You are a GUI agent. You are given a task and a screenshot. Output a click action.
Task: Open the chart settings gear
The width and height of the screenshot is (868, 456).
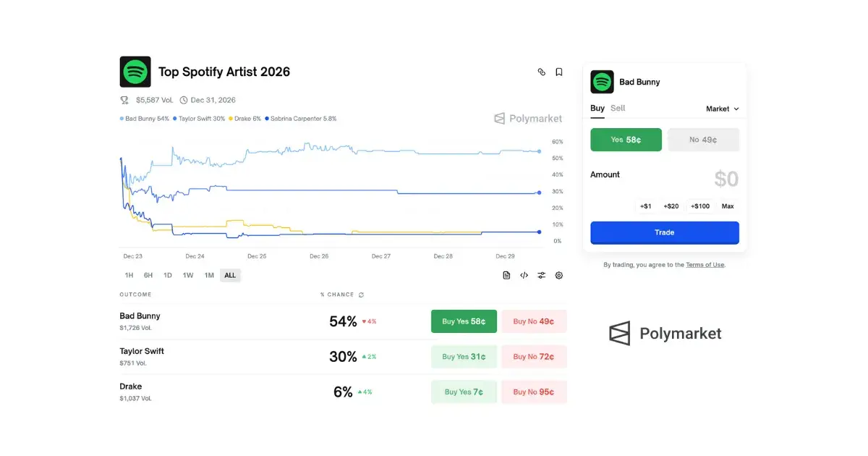point(558,275)
